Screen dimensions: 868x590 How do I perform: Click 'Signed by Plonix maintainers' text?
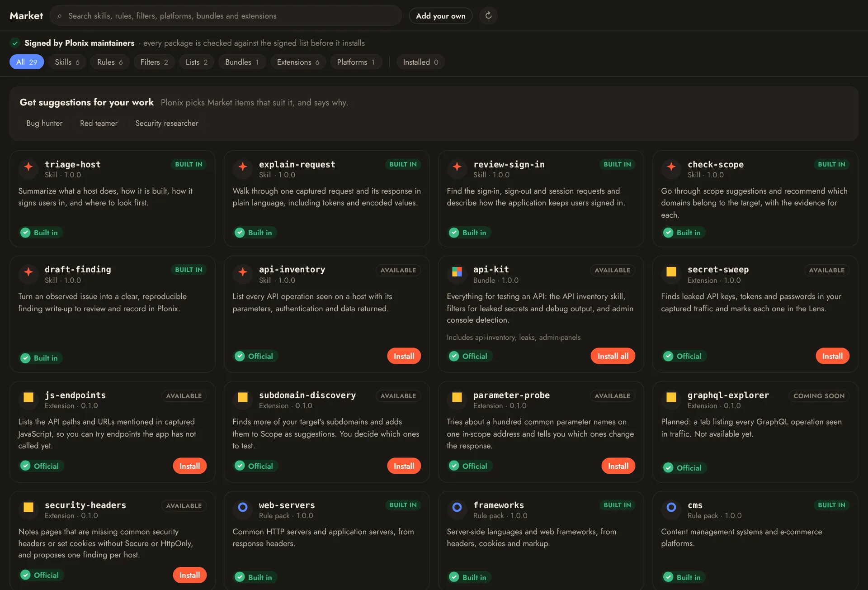[x=80, y=43]
